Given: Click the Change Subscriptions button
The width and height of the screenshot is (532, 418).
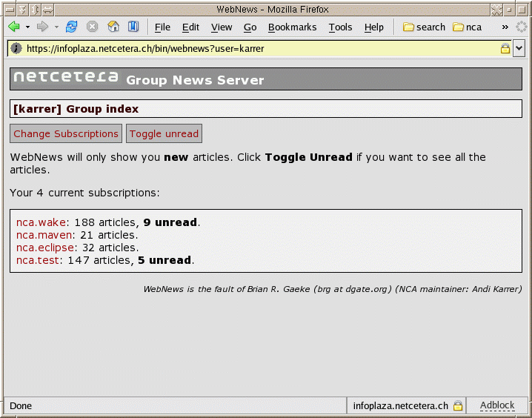Looking at the screenshot, I should point(66,133).
